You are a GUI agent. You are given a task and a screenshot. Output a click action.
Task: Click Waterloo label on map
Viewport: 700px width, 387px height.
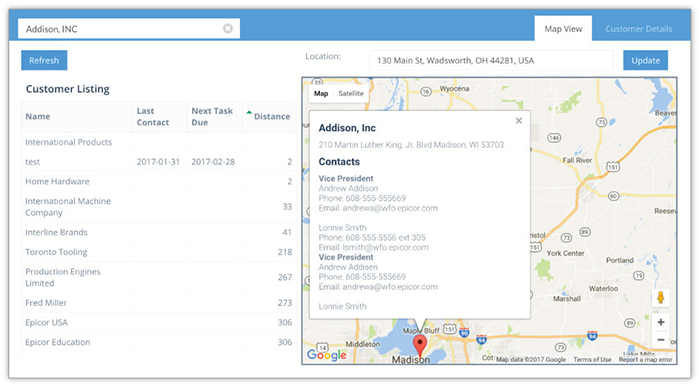[x=603, y=288]
